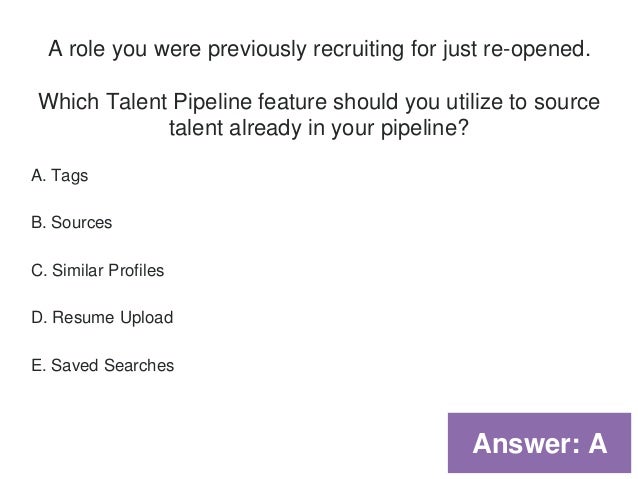Click the word "source" in the question
Image resolution: width=638 pixels, height=479 pixels.
[x=566, y=103]
